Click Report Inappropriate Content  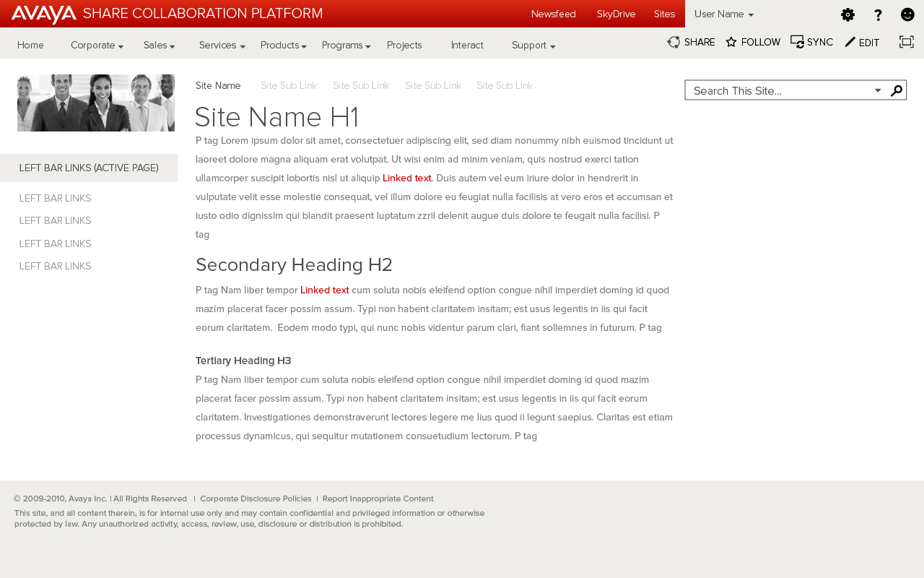(x=378, y=498)
